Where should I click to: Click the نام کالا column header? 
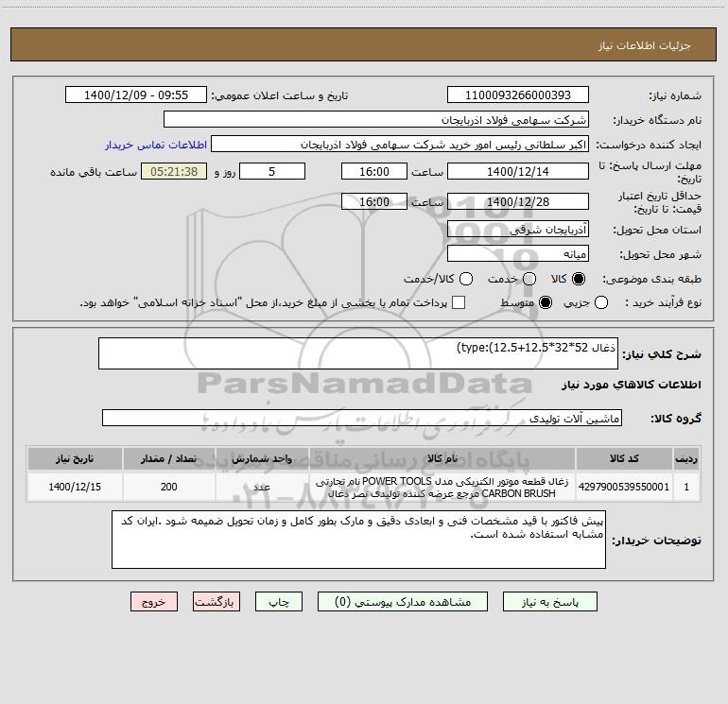tap(442, 458)
